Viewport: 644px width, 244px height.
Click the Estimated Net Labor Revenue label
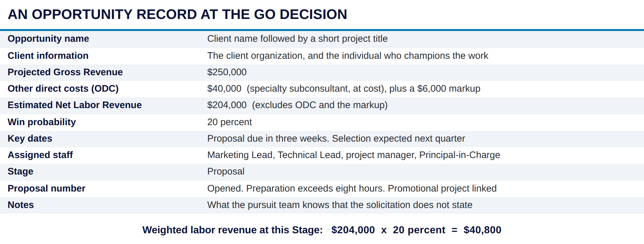(75, 105)
